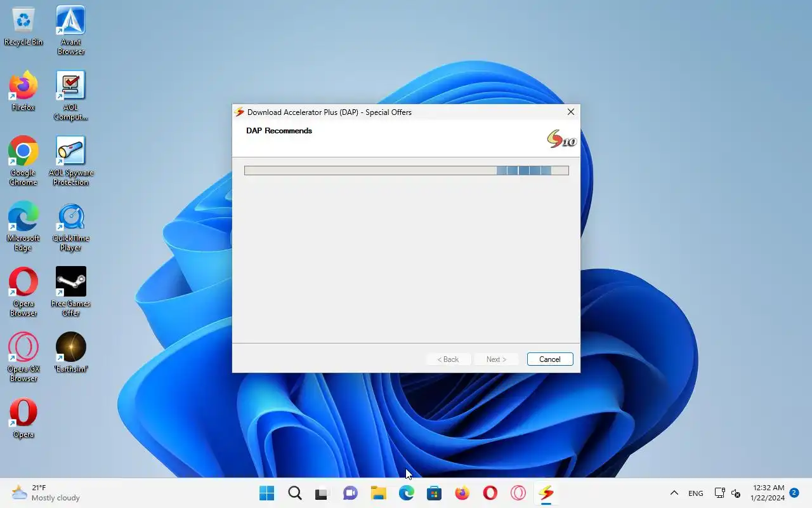Open the notification count badge
This screenshot has height=508, width=812.
tap(794, 492)
